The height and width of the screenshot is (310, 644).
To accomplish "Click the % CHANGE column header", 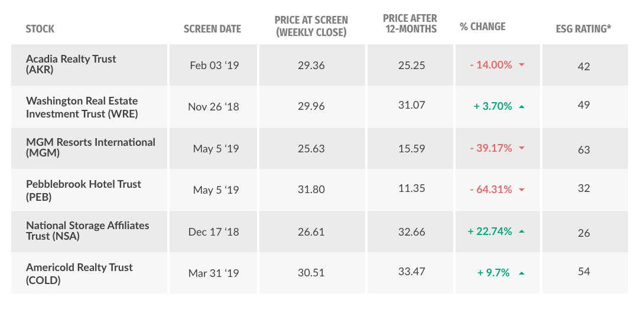I will [483, 27].
